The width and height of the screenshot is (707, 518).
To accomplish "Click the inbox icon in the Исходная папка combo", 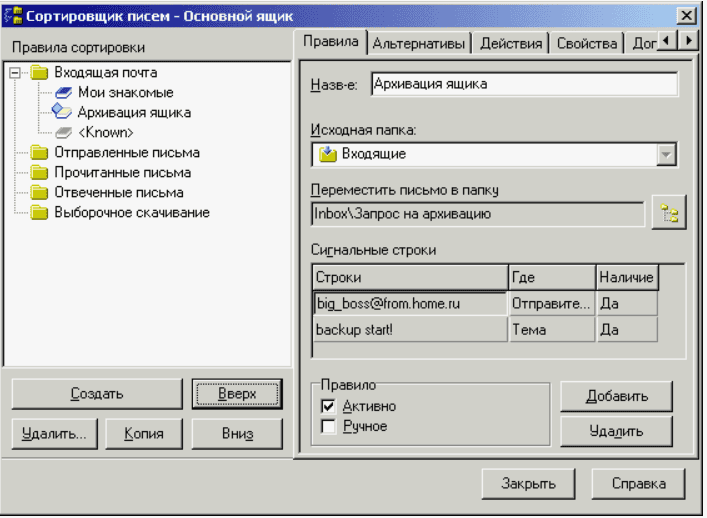I will pos(328,154).
